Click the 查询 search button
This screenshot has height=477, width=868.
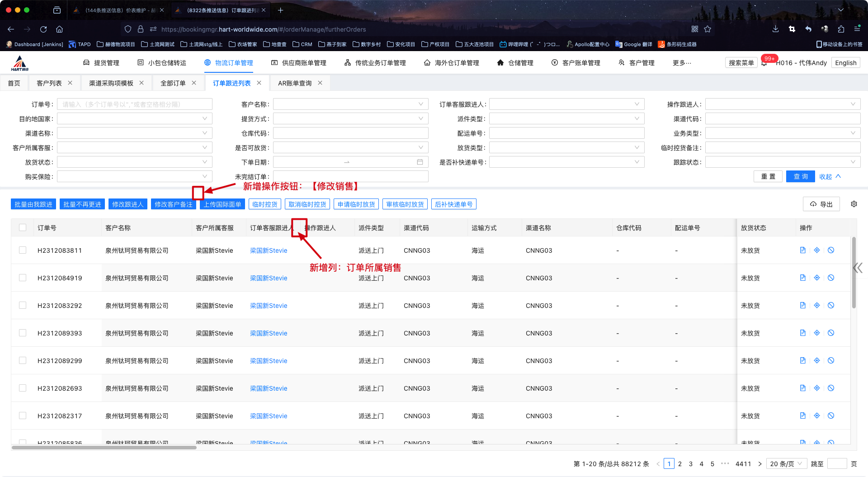(800, 177)
